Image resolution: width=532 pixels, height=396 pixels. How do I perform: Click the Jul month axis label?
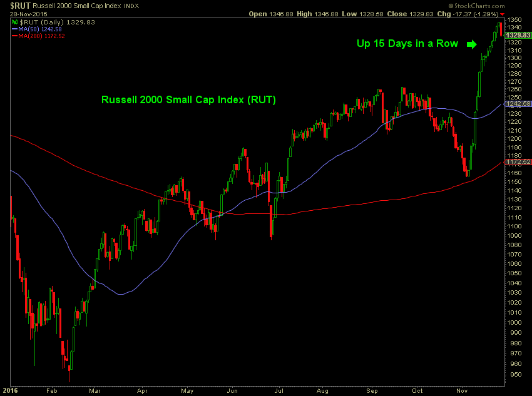(279, 390)
